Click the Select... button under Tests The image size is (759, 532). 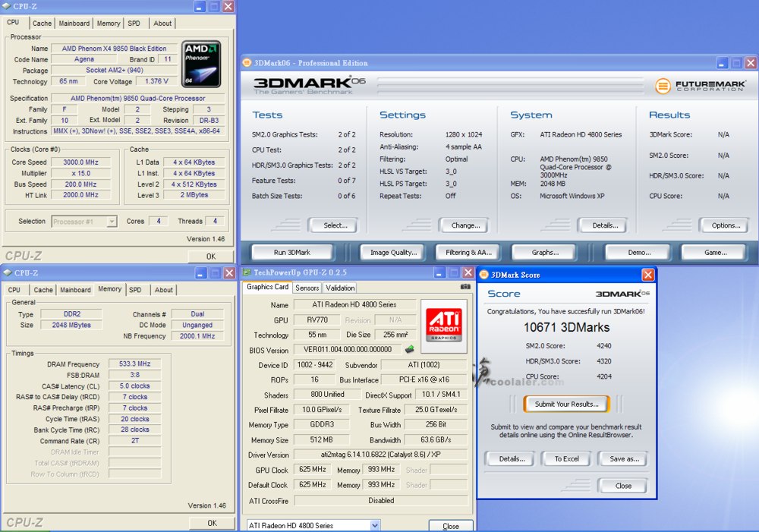335,225
